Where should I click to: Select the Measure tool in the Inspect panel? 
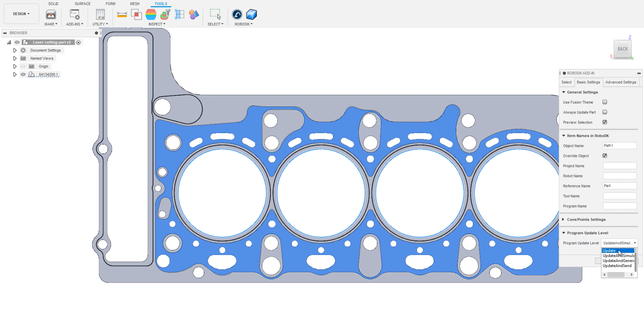pyautogui.click(x=122, y=14)
